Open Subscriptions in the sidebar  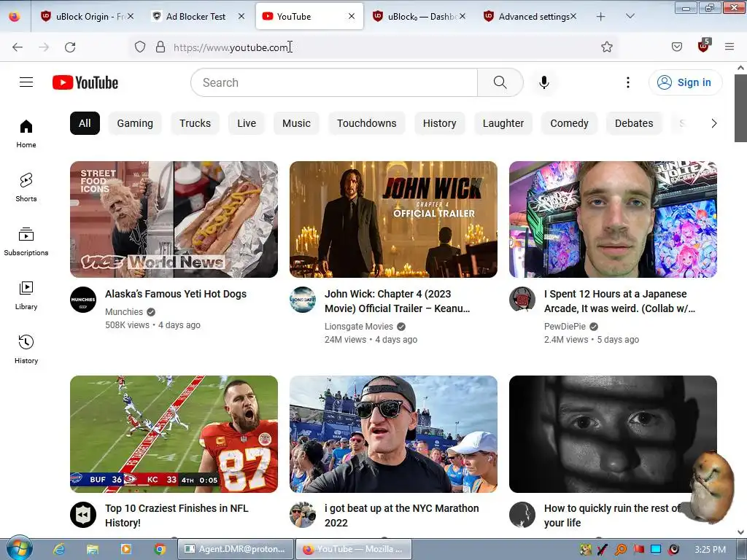pyautogui.click(x=26, y=242)
